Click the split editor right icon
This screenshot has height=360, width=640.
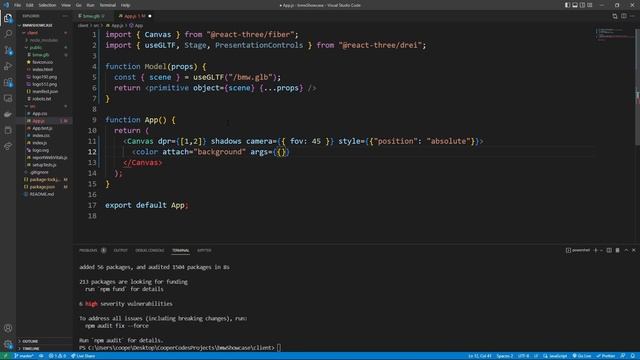624,16
